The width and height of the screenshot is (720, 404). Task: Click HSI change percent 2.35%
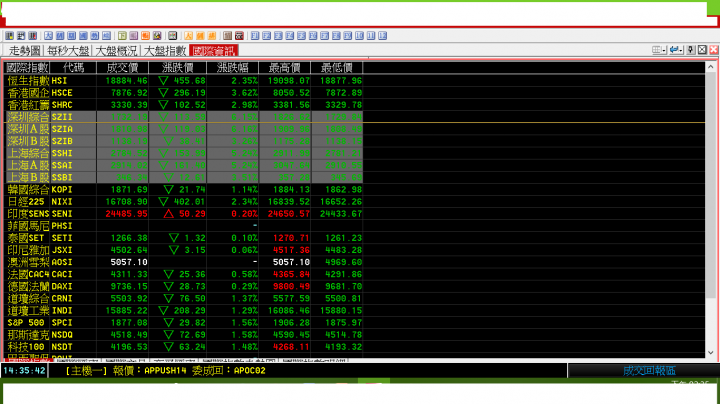click(244, 81)
